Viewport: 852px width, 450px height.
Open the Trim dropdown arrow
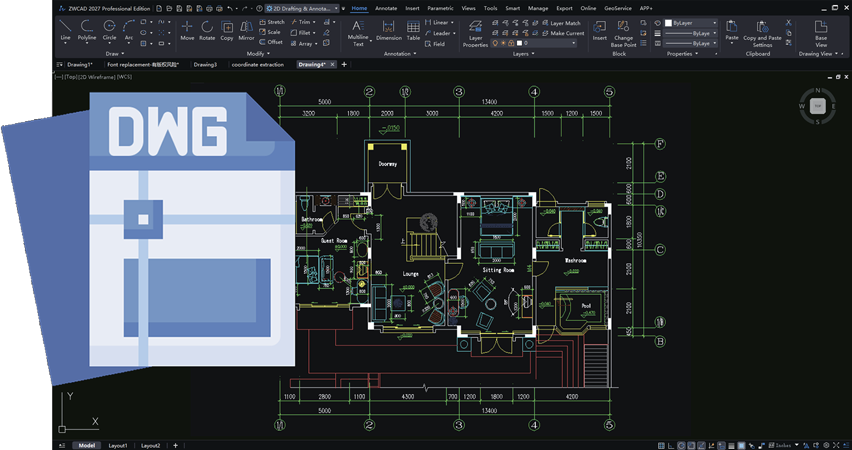[314, 22]
